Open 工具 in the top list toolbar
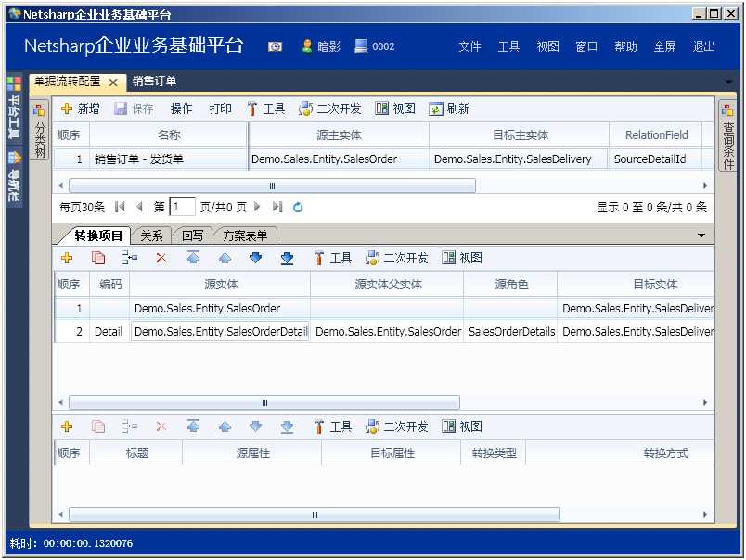 tap(266, 108)
